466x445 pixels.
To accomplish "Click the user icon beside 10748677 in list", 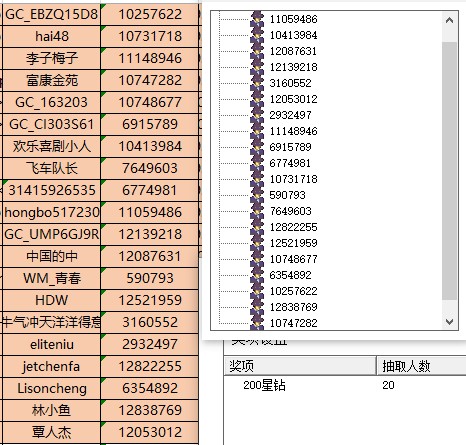I will [257, 259].
